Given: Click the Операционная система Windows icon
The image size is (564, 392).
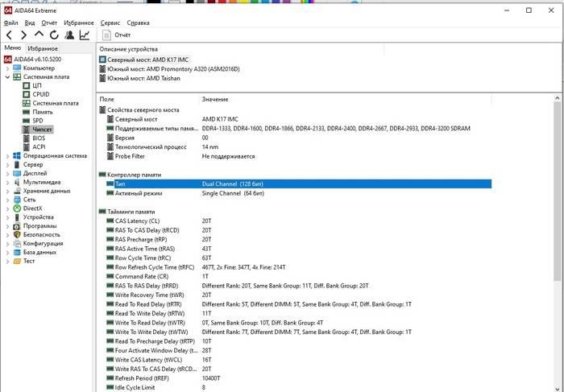Looking at the screenshot, I should tap(17, 156).
